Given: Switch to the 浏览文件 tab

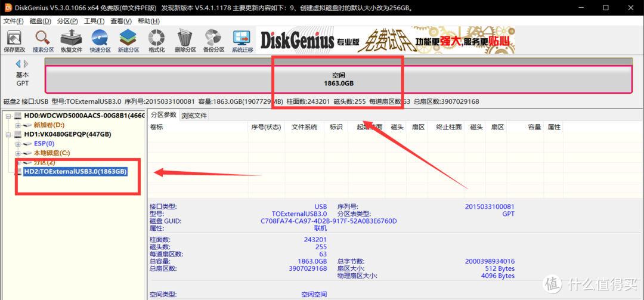Looking at the screenshot, I should (194, 116).
